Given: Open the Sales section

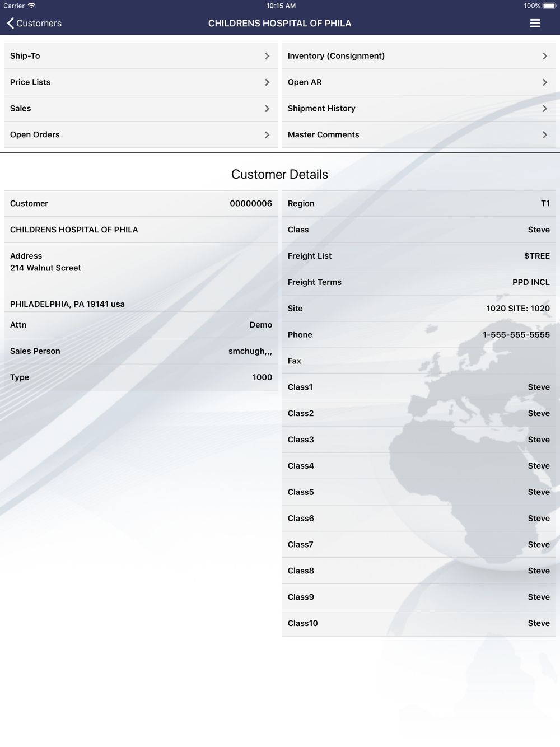Looking at the screenshot, I should (x=141, y=109).
